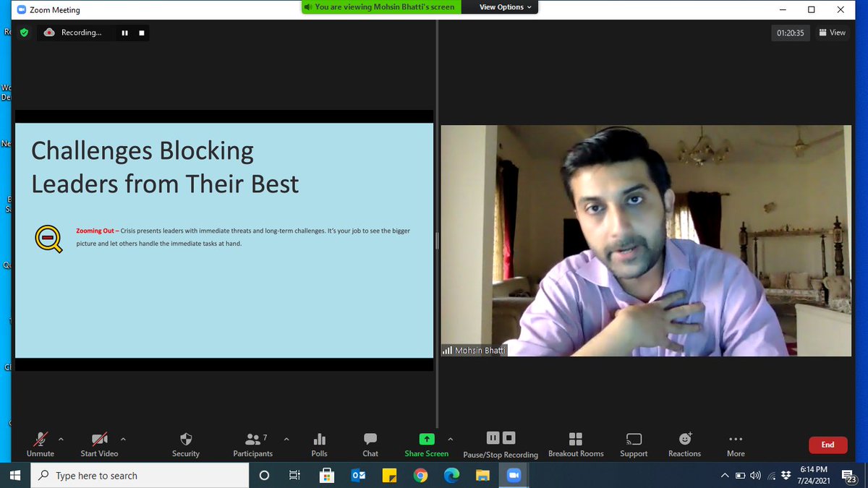Open the Chat panel
The image size is (868, 488).
click(370, 444)
